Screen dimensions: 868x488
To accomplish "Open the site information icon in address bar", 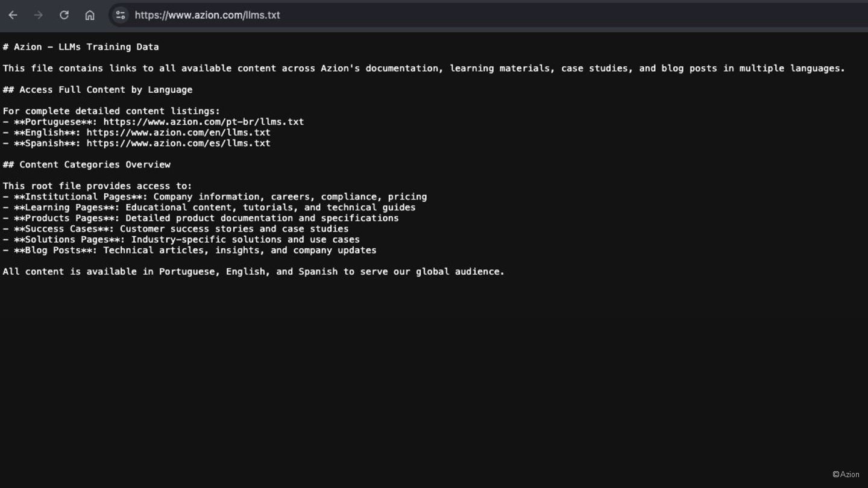I will (121, 15).
